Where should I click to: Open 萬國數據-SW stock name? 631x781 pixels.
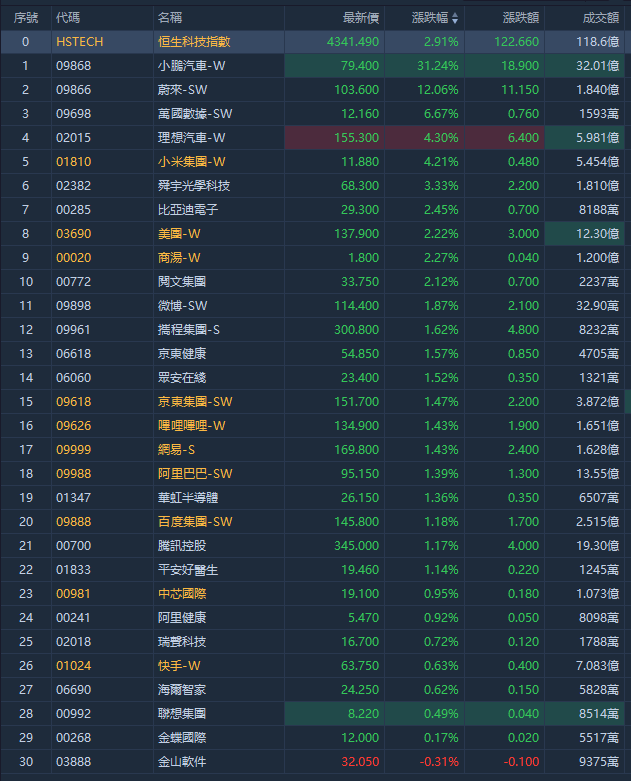click(x=195, y=114)
